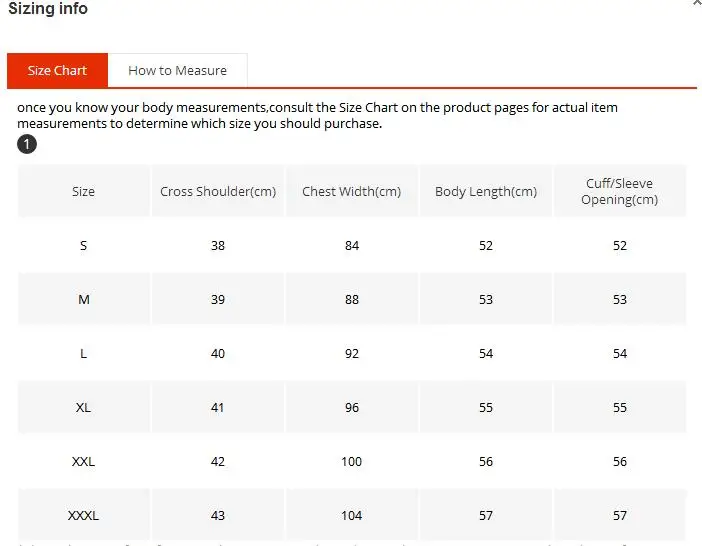This screenshot has width=702, height=546.
Task: Pick the Body Length 57 cell
Action: [486, 515]
